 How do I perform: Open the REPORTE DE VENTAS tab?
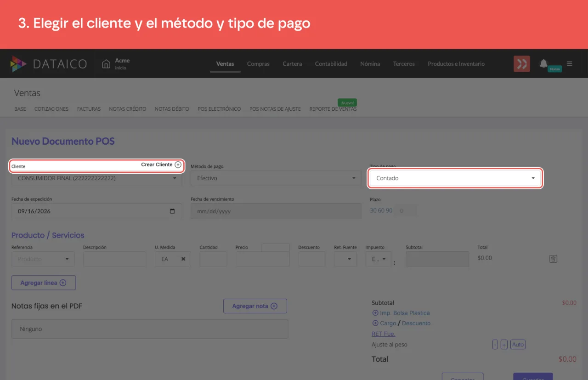[x=333, y=109]
